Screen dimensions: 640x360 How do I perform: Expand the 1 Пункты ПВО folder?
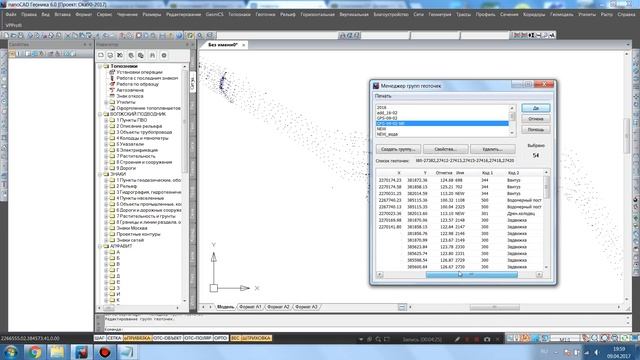(x=106, y=120)
